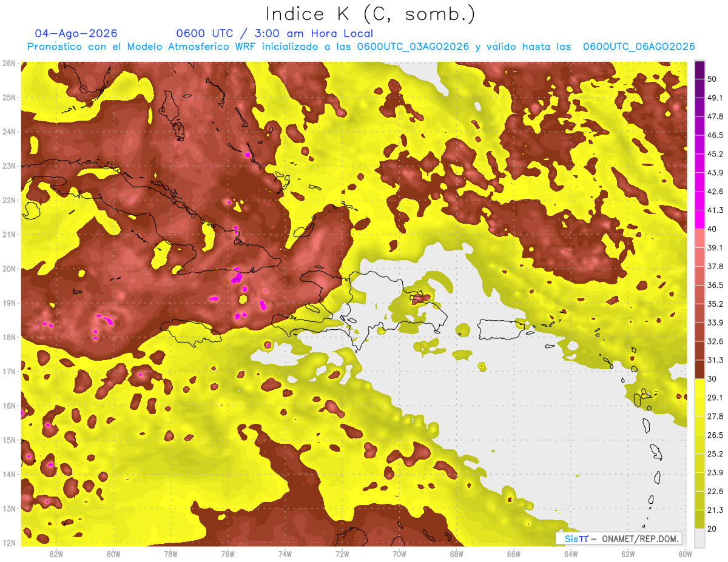Click the '22.6' color scale label
Viewport: 728px width, 562px height.
pos(715,492)
